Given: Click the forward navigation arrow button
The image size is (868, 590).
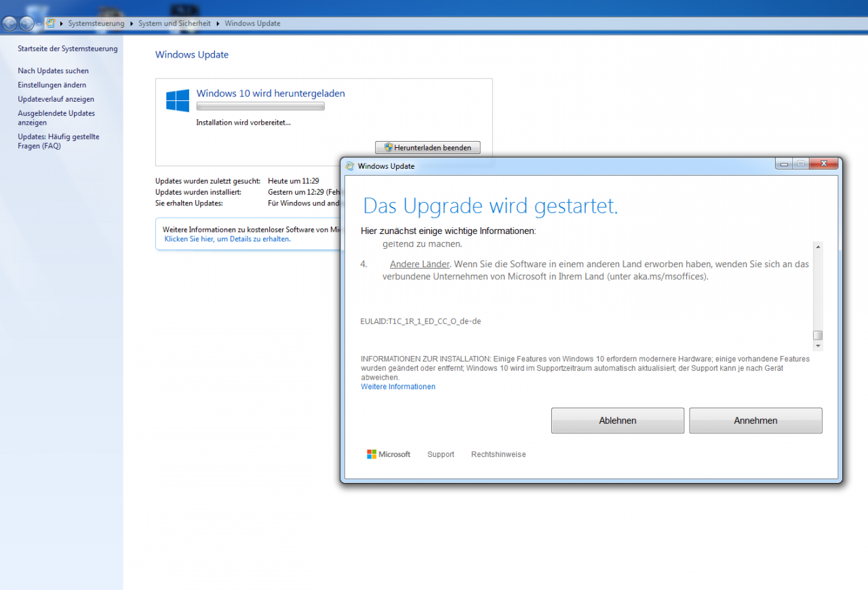Looking at the screenshot, I should click(x=27, y=24).
